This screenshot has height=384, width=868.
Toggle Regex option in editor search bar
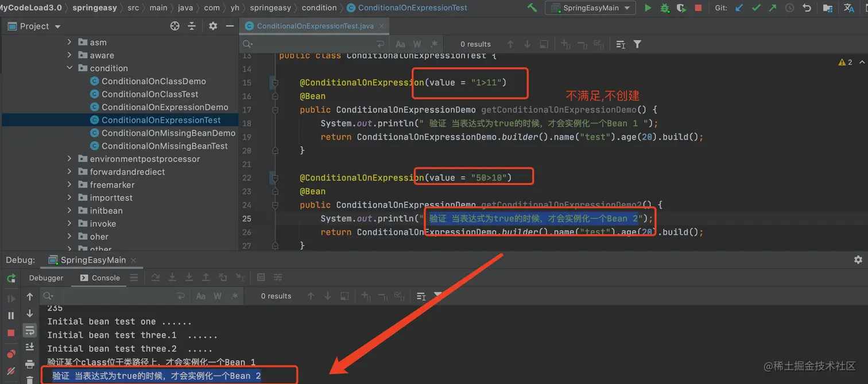pyautogui.click(x=434, y=44)
